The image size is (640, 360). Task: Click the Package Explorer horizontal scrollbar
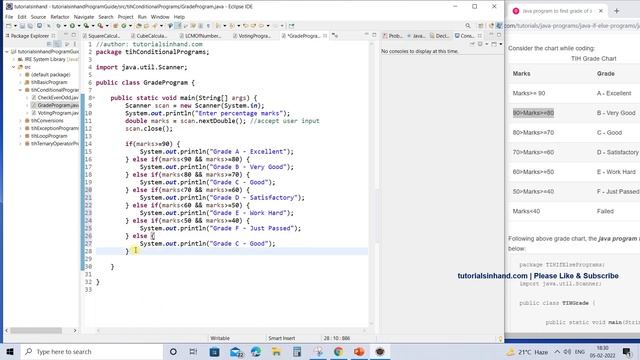point(36,330)
